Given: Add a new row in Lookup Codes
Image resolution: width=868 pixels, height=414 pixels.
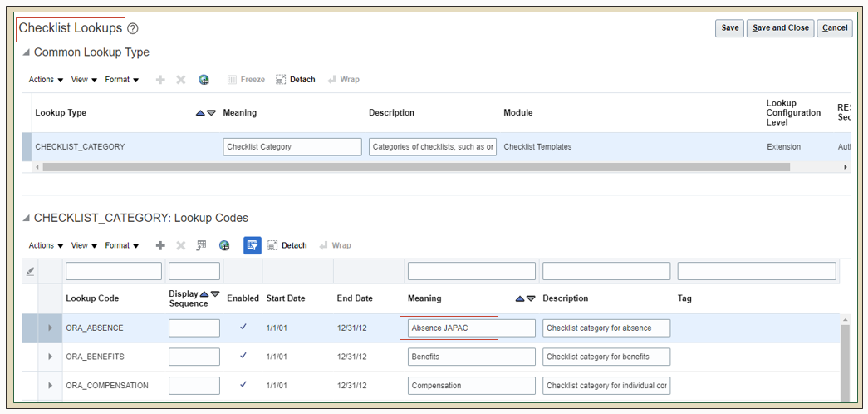Looking at the screenshot, I should tap(160, 246).
